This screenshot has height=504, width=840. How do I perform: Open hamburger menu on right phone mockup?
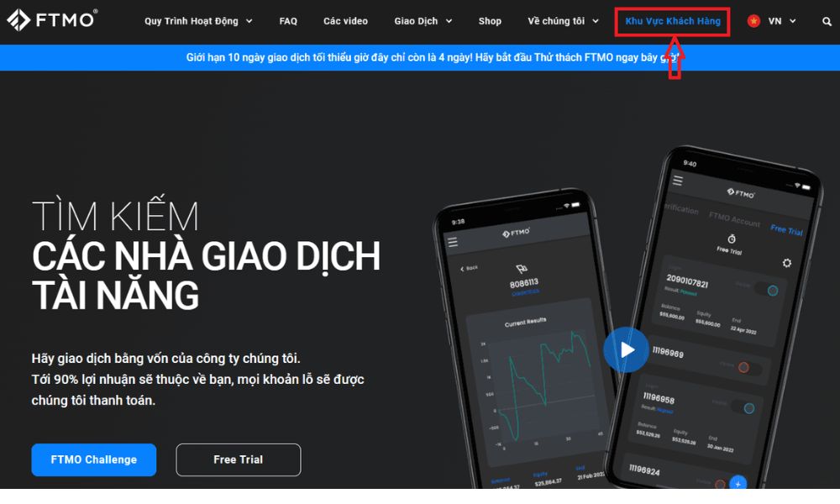(678, 181)
